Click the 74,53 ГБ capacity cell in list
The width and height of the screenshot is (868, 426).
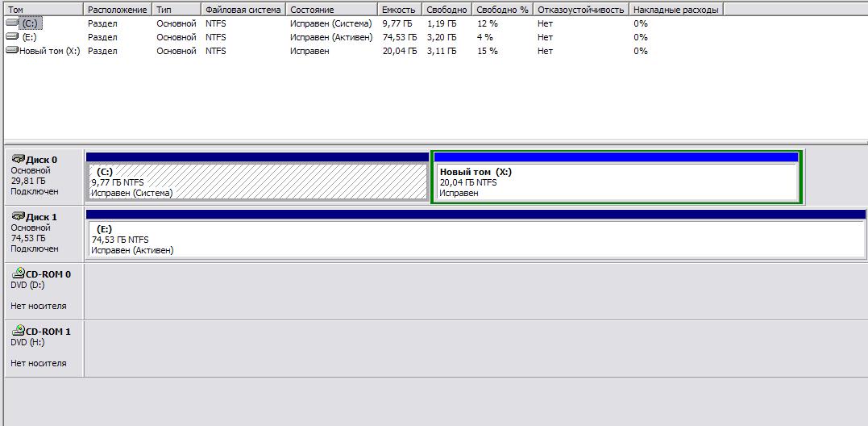(x=400, y=37)
